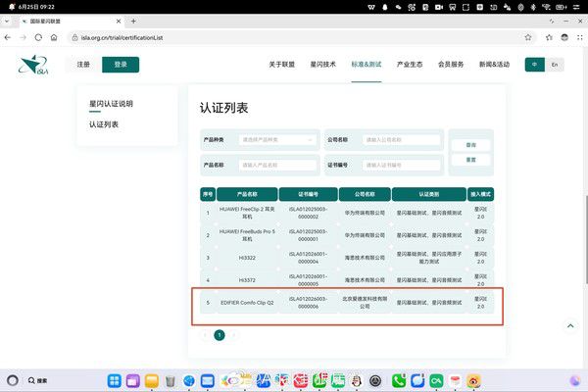Click the Hi3322 product cell

247,258
